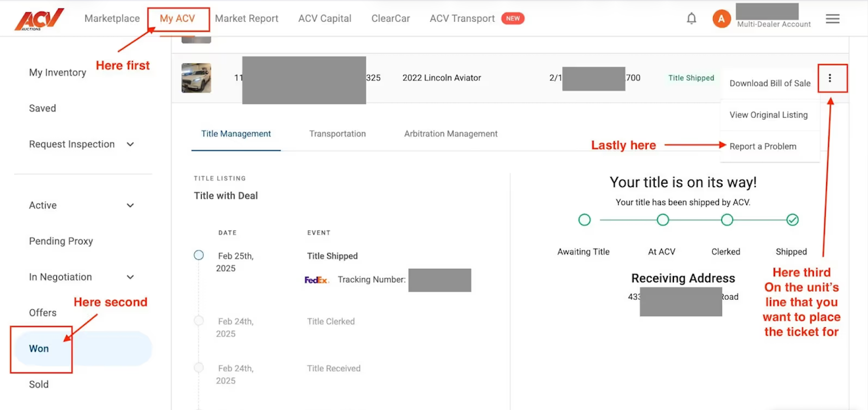Open Offers in the sidebar

click(42, 313)
